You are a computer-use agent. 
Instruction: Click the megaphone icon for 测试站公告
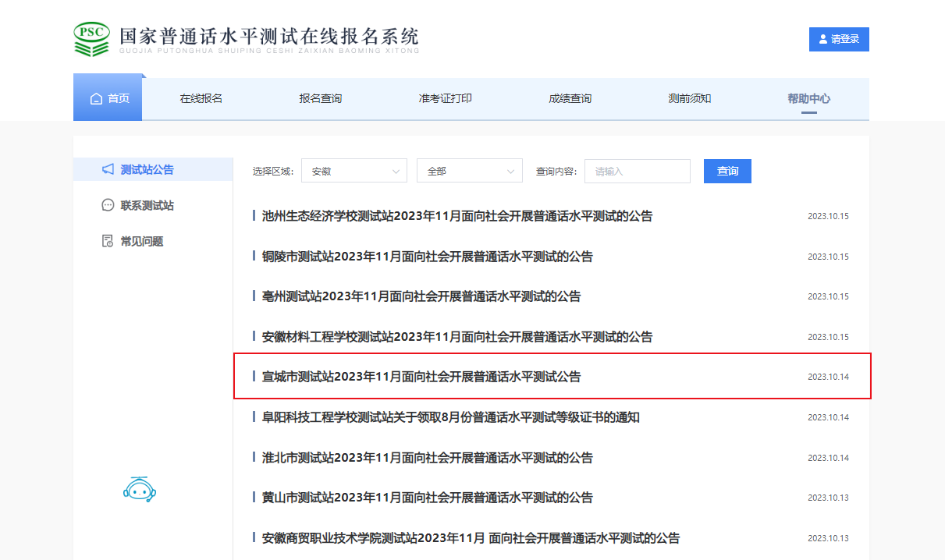[108, 169]
